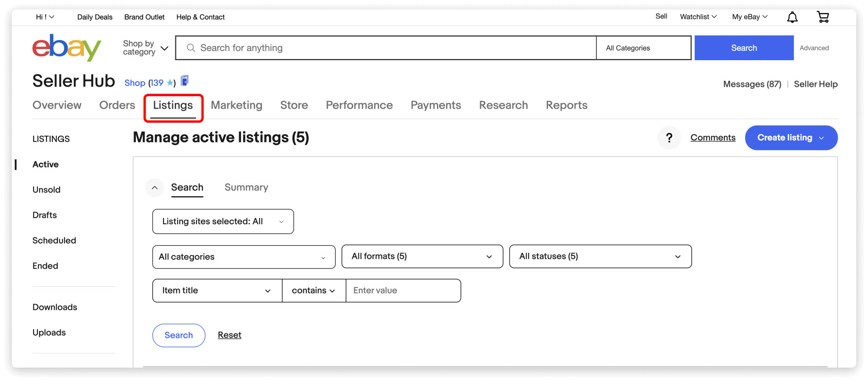
Task: Switch to the Research tab
Action: [x=503, y=105]
